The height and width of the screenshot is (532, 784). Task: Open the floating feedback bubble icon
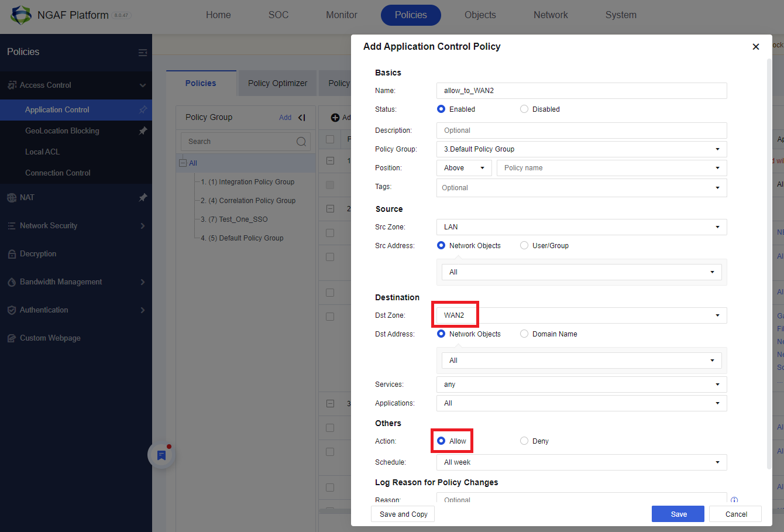click(x=161, y=454)
